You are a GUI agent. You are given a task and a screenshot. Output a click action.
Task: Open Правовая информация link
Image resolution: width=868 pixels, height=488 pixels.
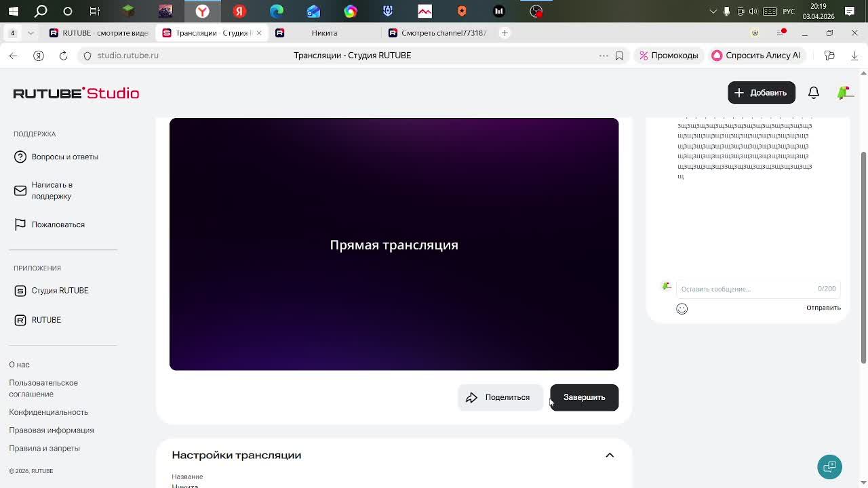[x=51, y=430]
